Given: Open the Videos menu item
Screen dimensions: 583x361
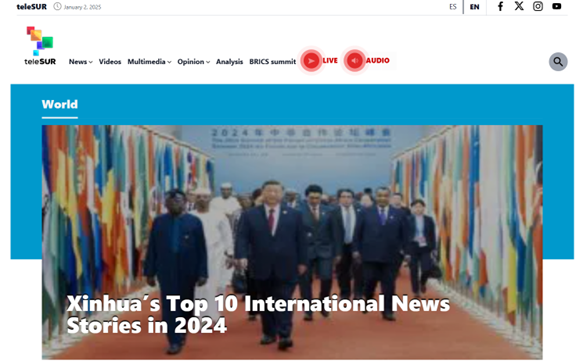Looking at the screenshot, I should tap(110, 62).
